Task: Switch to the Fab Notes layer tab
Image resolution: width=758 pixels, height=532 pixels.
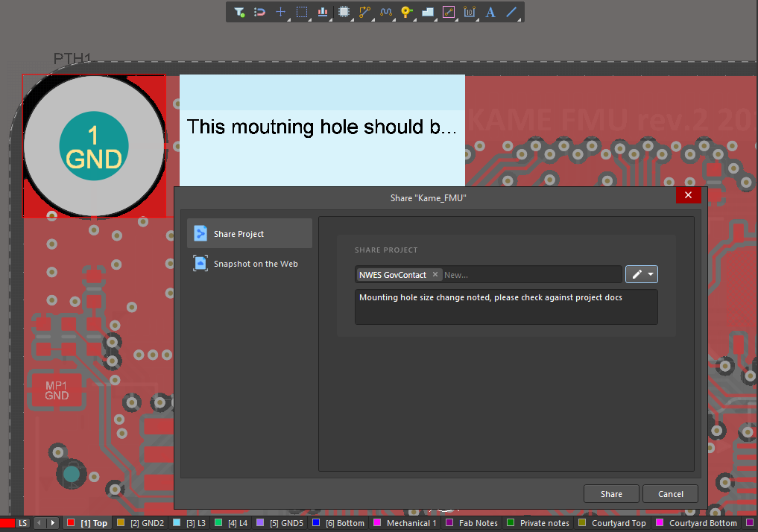Action: 472,523
